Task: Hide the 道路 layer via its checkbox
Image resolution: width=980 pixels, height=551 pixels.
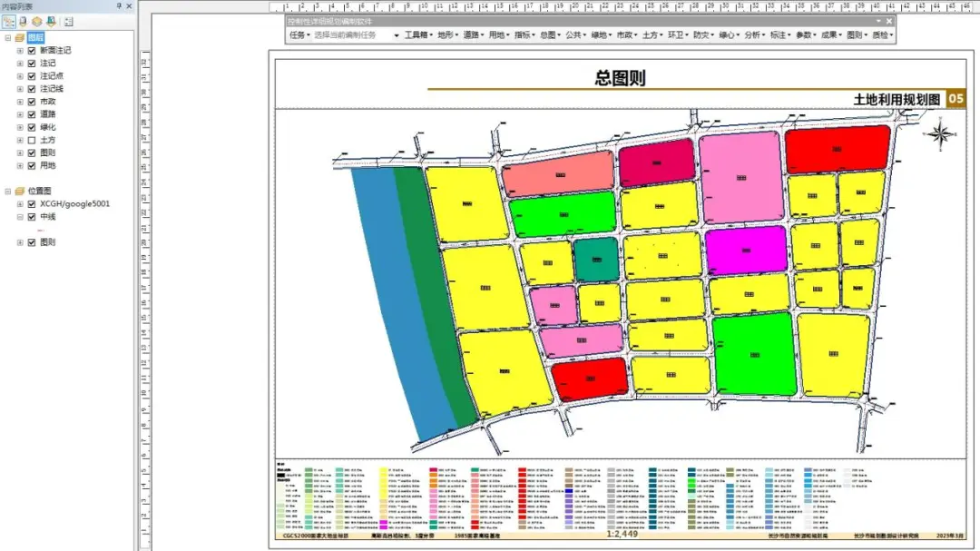Action: click(x=32, y=114)
